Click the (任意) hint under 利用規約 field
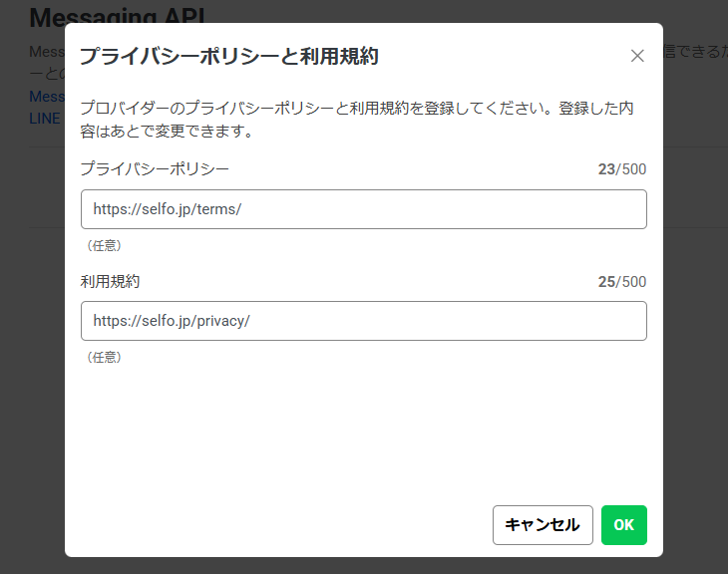Image resolution: width=728 pixels, height=574 pixels. tap(104, 358)
